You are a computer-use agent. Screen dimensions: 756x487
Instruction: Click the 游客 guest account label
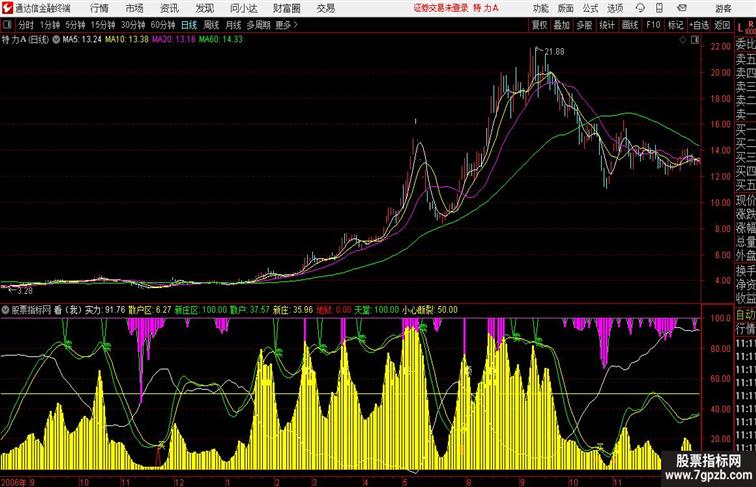point(723,9)
